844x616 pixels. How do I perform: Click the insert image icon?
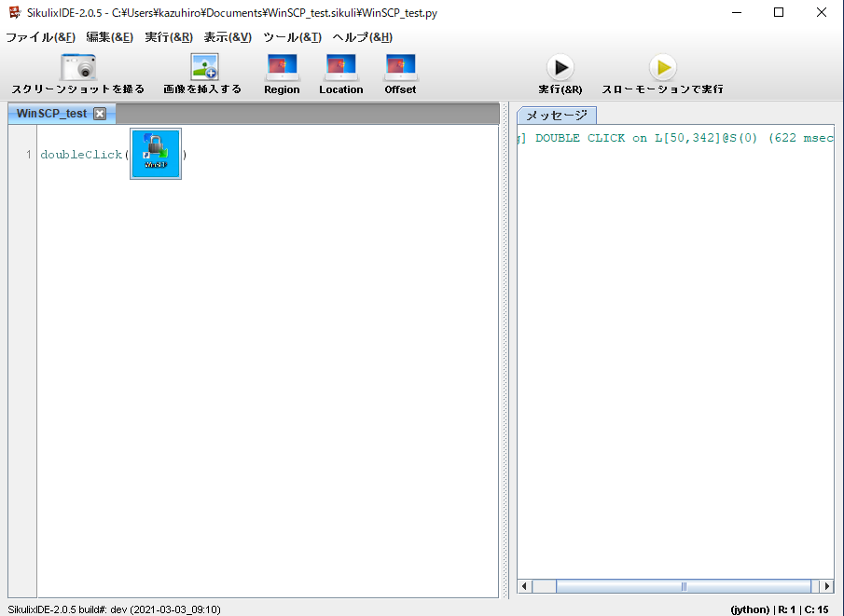pyautogui.click(x=203, y=67)
